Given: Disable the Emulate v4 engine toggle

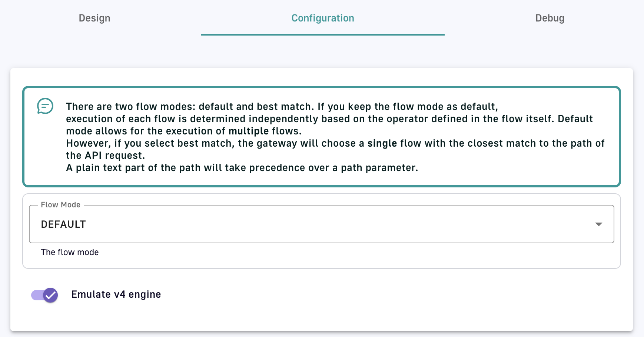Looking at the screenshot, I should click(x=44, y=295).
